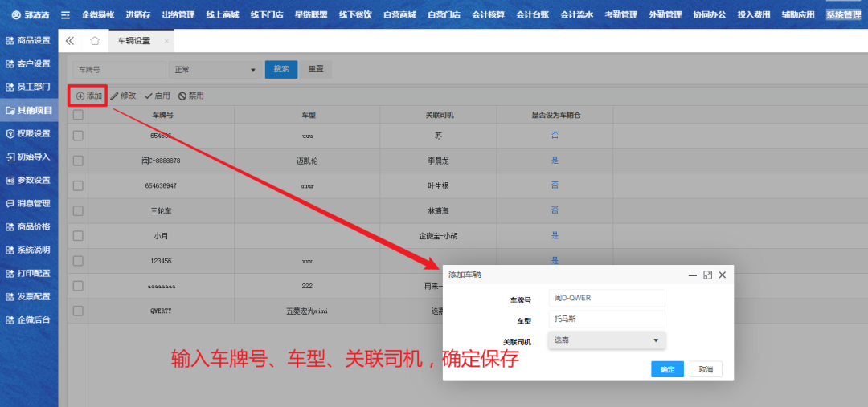Collapse tabs with the double-left-arrow icon

pyautogui.click(x=70, y=40)
